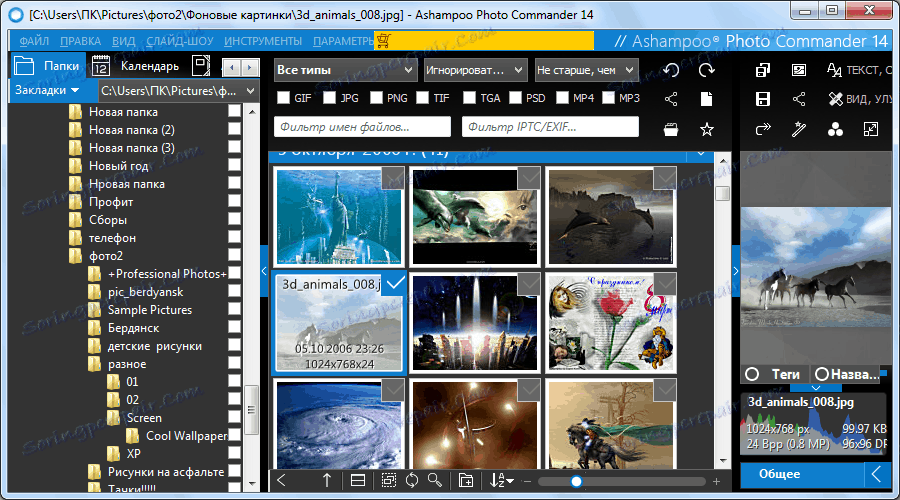Click the refresh icon in bottom toolbar
This screenshot has height=500, width=900.
coord(411,481)
